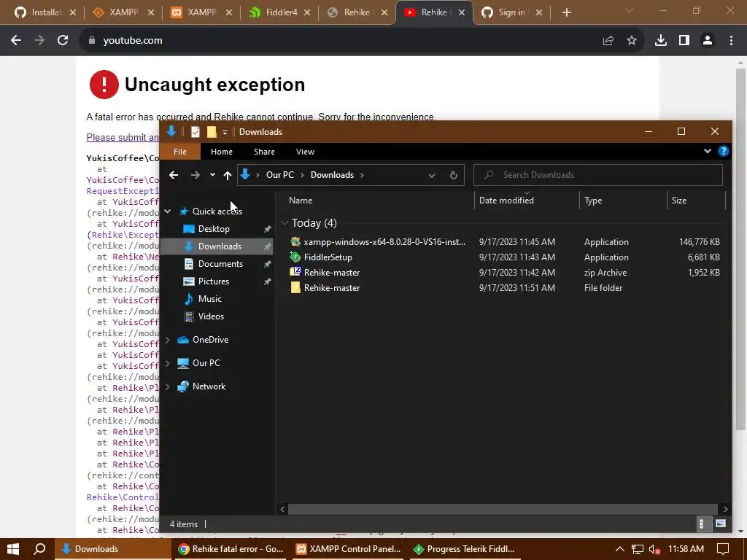Expand the Explorer ribbon chevron
Screen dimensions: 747x560
[x=708, y=151]
